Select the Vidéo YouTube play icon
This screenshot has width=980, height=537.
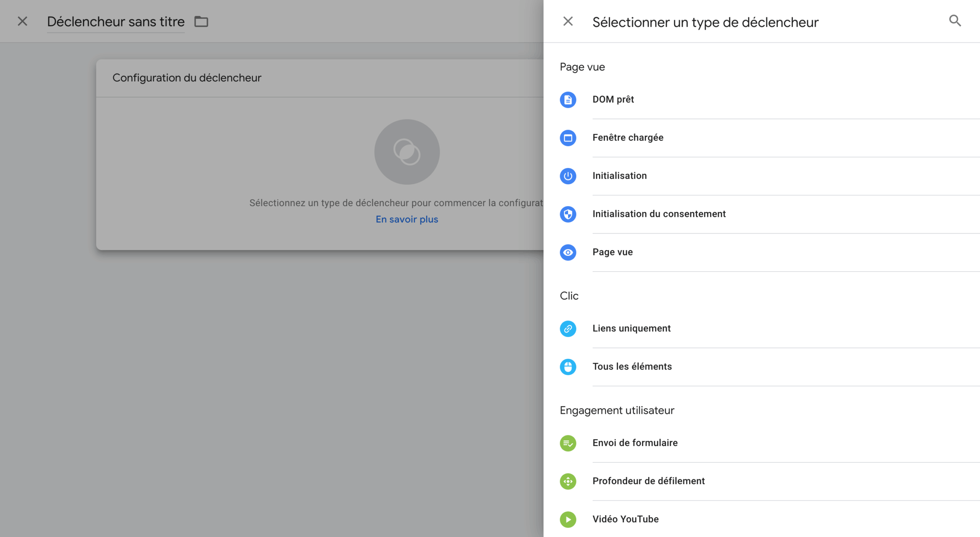pos(568,519)
